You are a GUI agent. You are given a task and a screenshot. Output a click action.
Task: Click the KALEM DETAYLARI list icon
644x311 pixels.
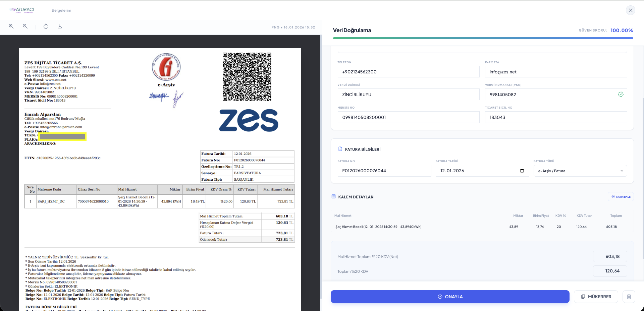[x=333, y=197]
